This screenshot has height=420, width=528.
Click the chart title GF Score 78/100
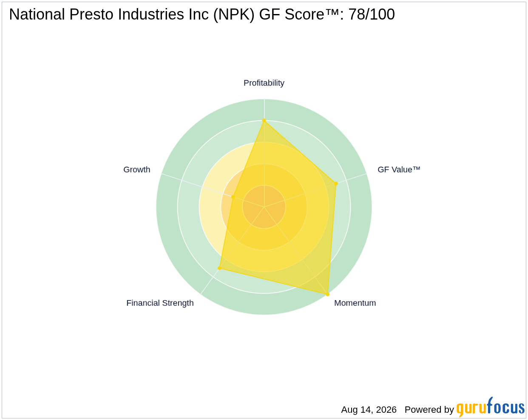202,14
